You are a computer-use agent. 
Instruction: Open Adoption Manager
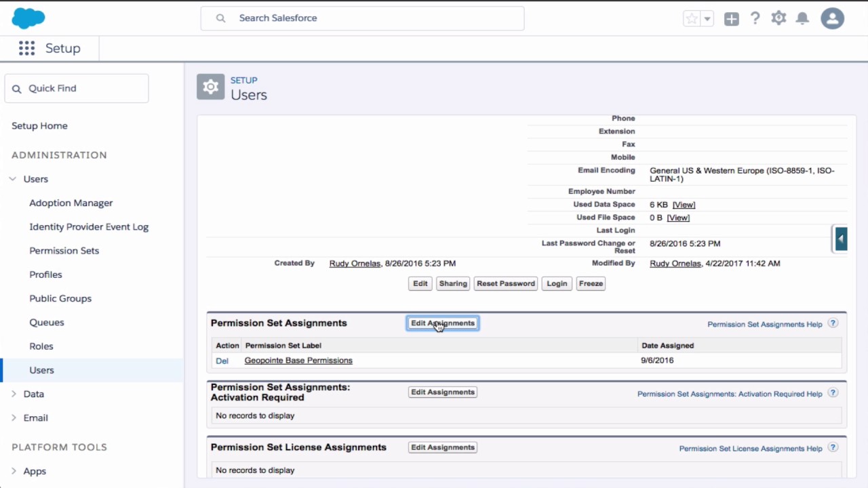coord(71,203)
